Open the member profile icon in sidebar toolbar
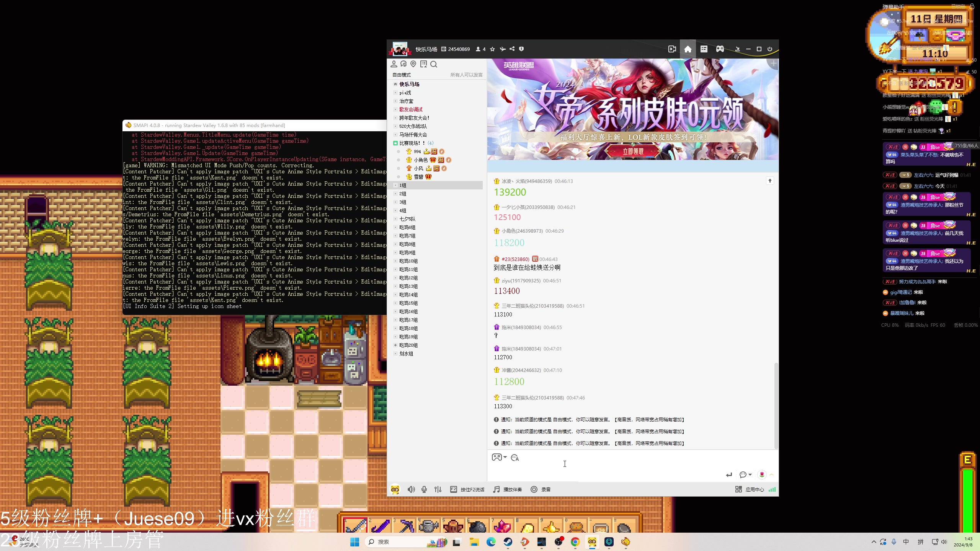The height and width of the screenshot is (551, 980). (394, 64)
